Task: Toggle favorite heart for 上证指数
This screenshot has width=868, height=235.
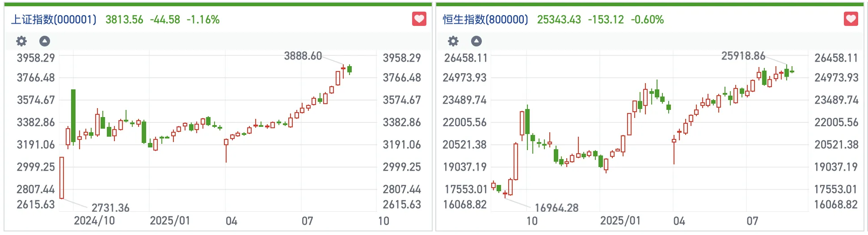Action: click(x=419, y=19)
